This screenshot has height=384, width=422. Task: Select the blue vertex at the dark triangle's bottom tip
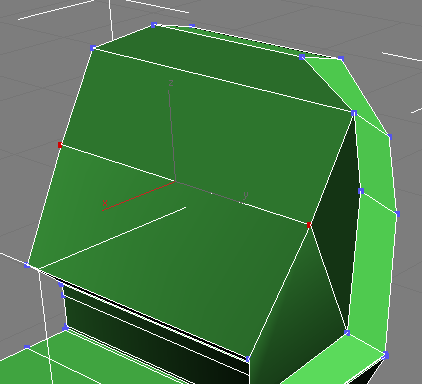pos(347,333)
